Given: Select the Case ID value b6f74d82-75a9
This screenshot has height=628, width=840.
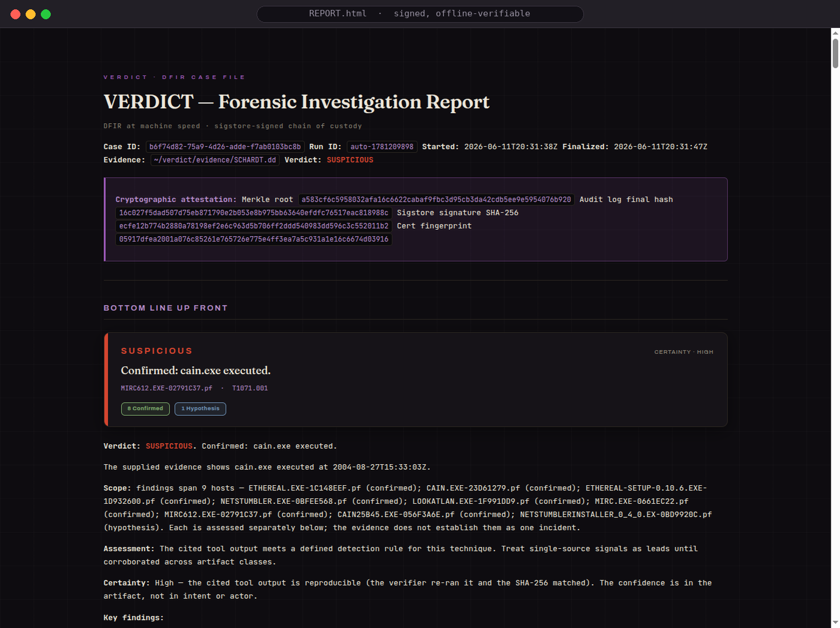Looking at the screenshot, I should tap(225, 147).
